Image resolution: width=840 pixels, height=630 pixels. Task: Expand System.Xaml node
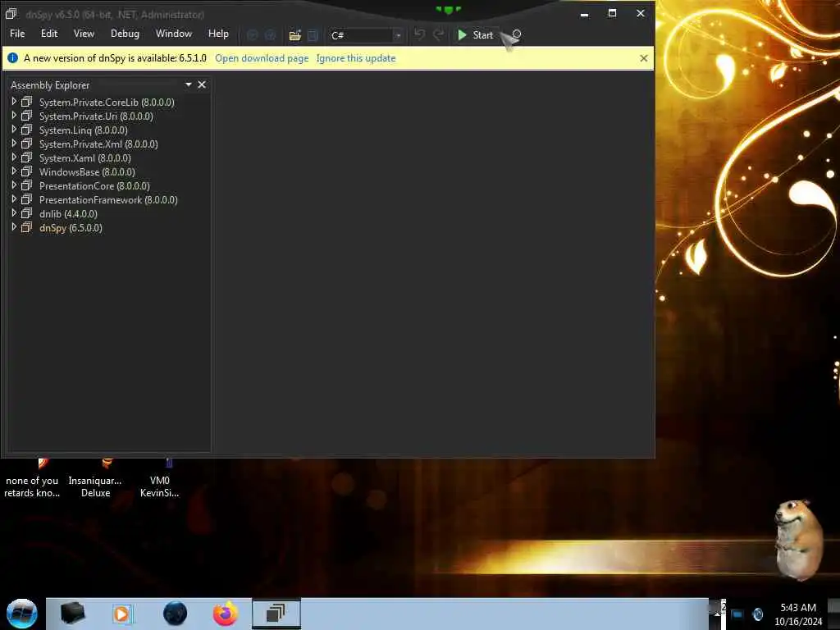(14, 157)
